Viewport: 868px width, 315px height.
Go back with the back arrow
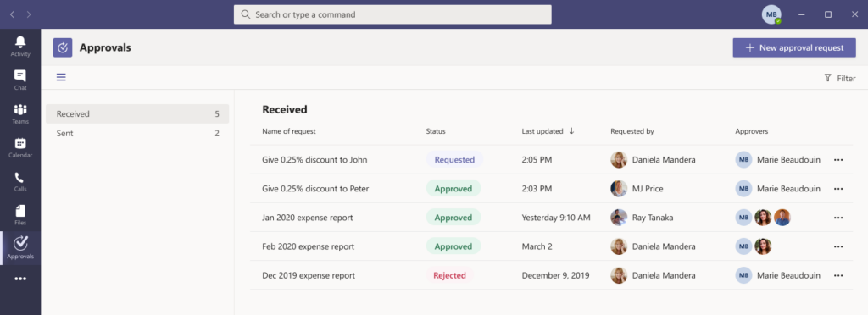(12, 14)
